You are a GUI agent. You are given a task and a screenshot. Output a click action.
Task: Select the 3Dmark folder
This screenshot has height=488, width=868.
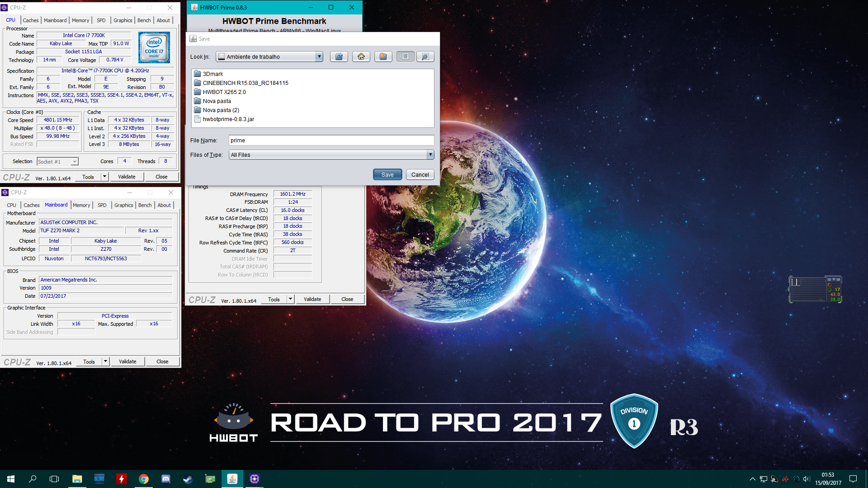click(x=208, y=74)
